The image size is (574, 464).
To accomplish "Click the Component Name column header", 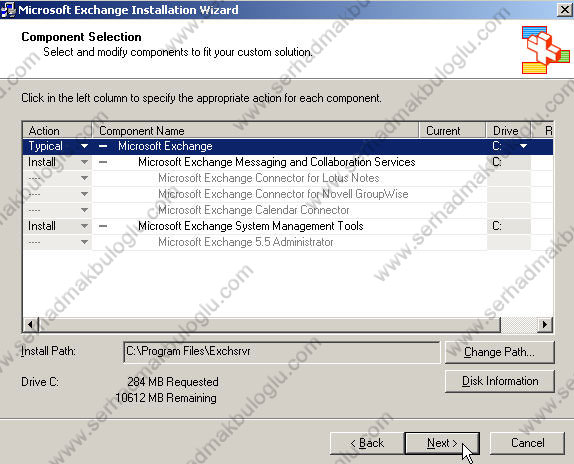I will point(255,131).
